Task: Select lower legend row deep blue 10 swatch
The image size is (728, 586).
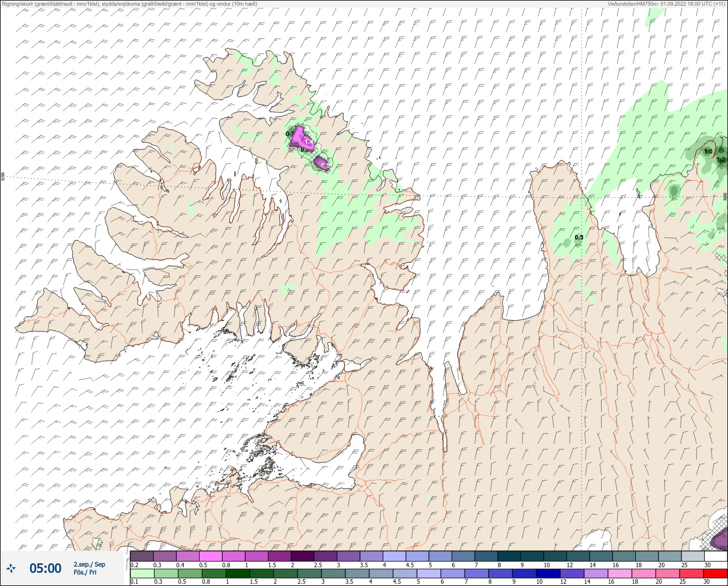Action: point(548,573)
